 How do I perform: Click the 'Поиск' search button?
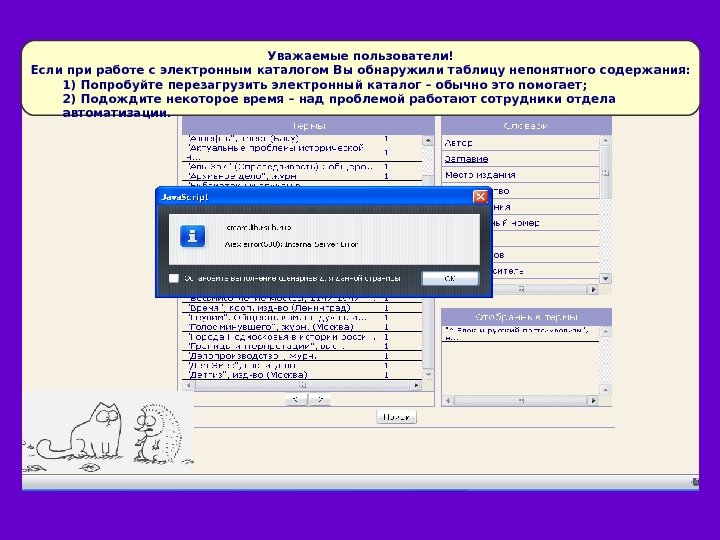[x=396, y=417]
